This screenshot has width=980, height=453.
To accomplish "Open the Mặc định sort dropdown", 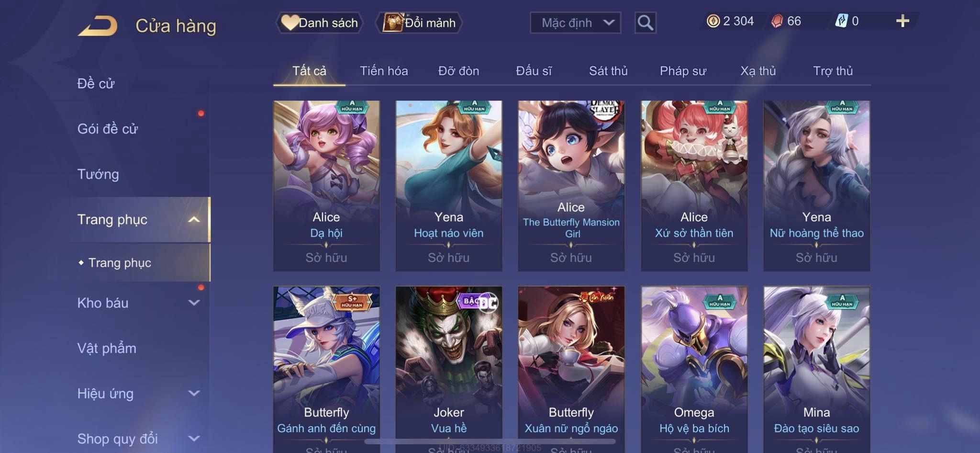I will tap(575, 23).
